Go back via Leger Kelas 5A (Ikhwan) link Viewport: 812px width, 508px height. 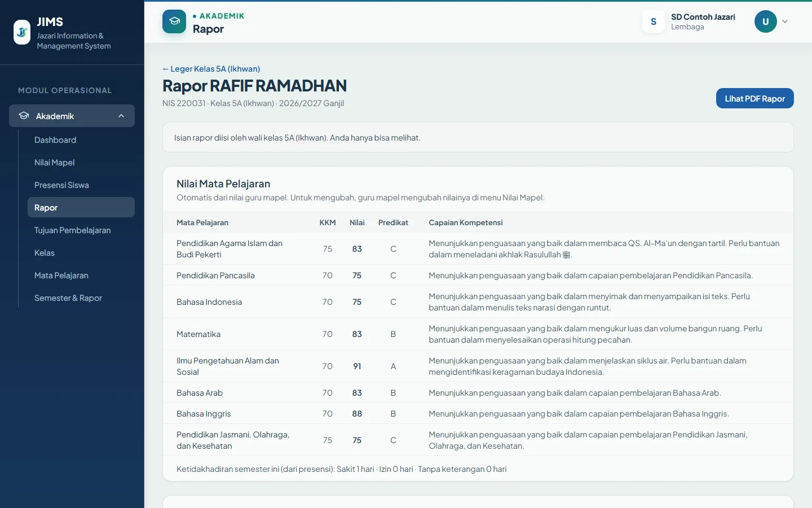point(211,69)
